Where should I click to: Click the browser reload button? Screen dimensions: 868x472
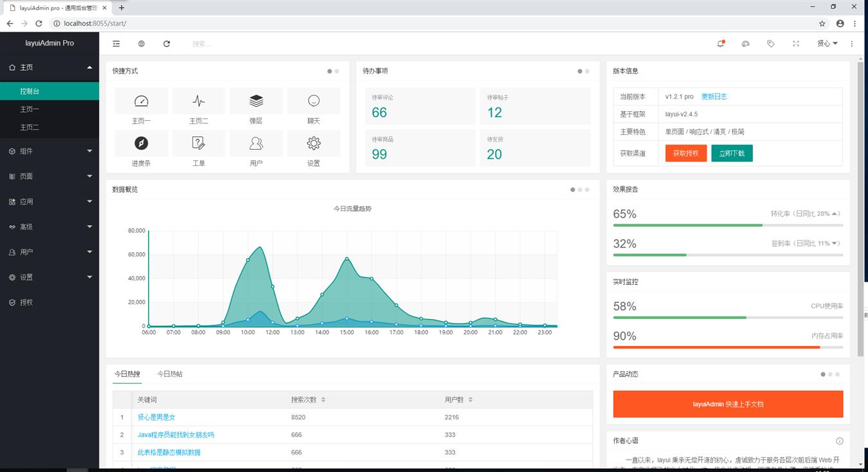[39, 23]
